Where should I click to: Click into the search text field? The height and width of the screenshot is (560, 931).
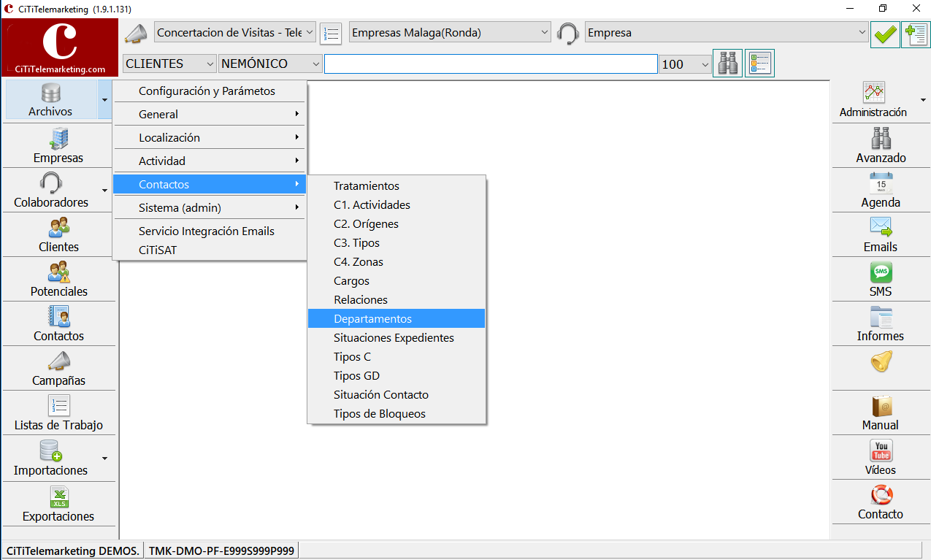(491, 64)
